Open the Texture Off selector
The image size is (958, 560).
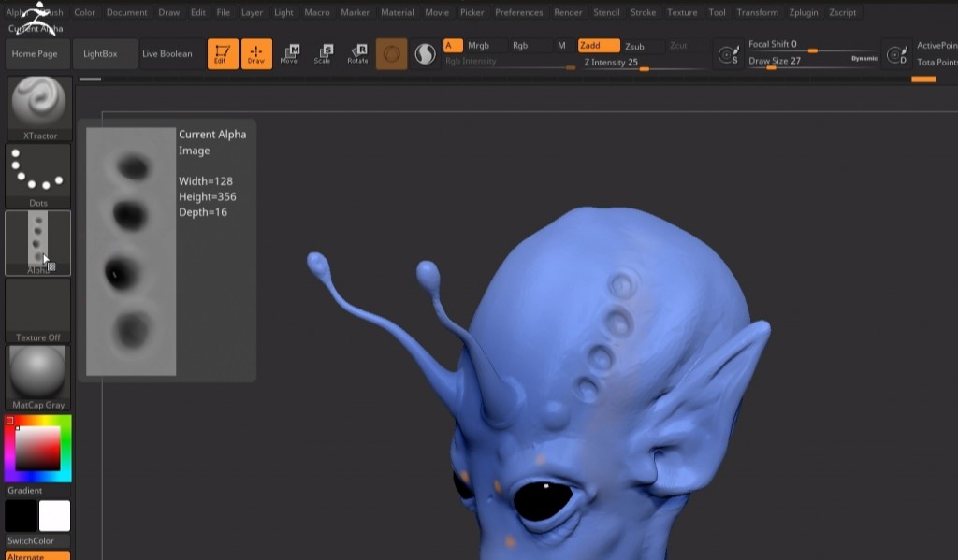tap(38, 309)
